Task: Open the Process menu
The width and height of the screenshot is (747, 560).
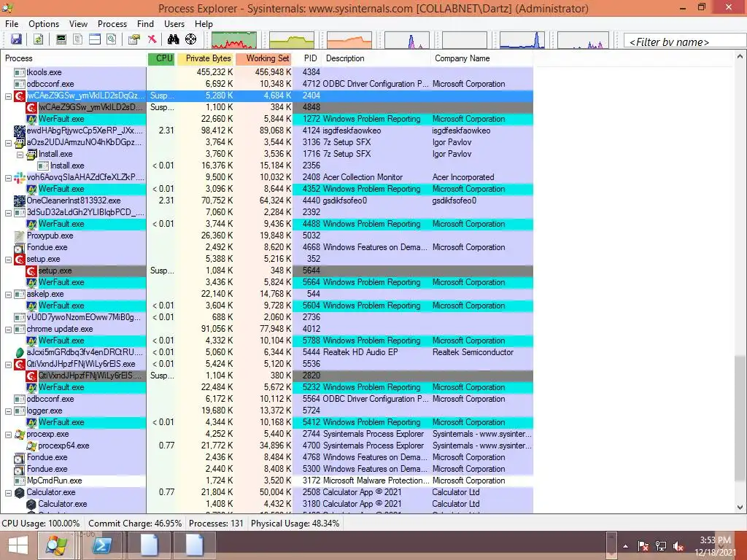Action: pyautogui.click(x=112, y=24)
